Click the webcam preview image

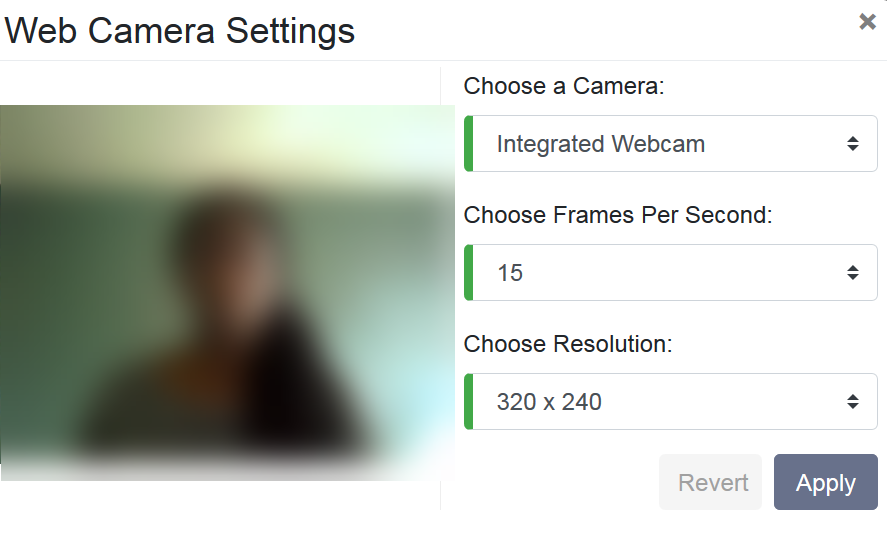[227, 292]
